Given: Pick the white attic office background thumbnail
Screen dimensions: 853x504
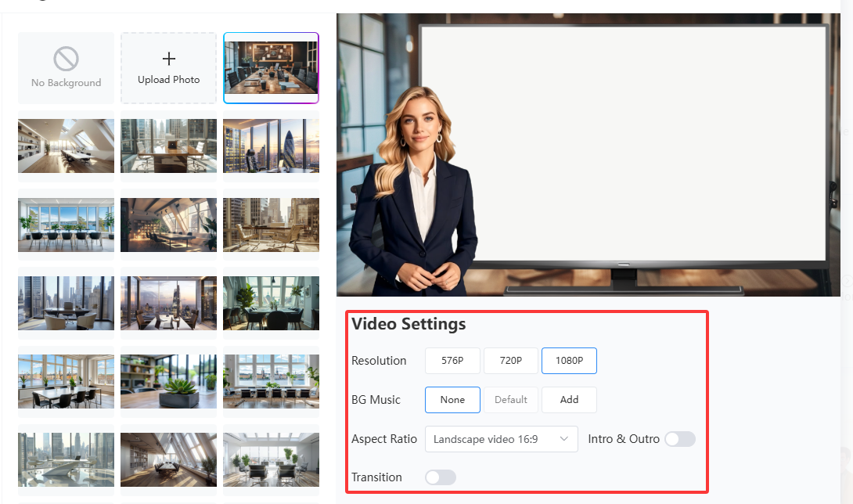Looking at the screenshot, I should pos(66,146).
